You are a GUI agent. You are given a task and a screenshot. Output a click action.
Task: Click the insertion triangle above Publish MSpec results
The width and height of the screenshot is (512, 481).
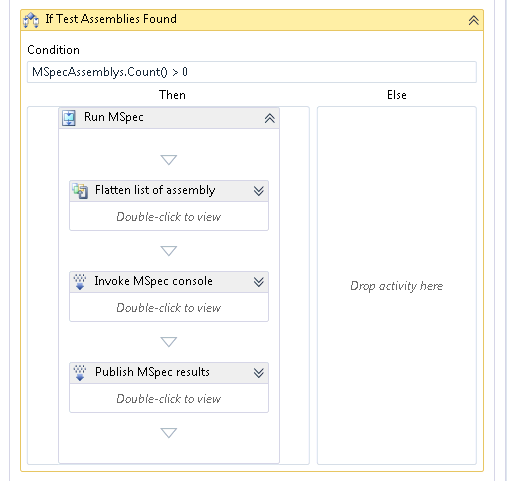pyautogui.click(x=169, y=342)
